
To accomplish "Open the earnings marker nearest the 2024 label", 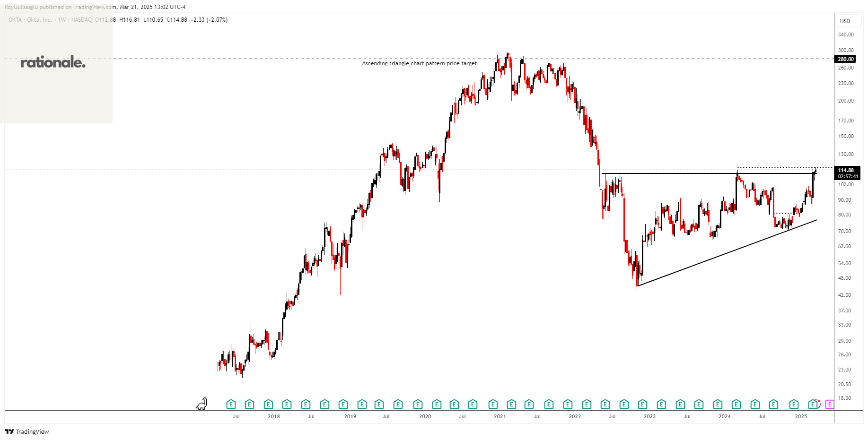I will [x=718, y=404].
